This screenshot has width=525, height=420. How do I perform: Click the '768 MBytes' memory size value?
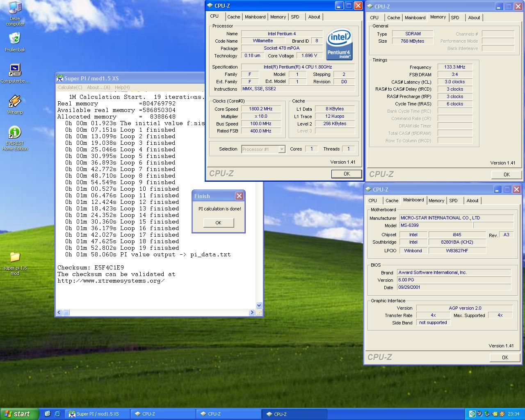pos(413,41)
